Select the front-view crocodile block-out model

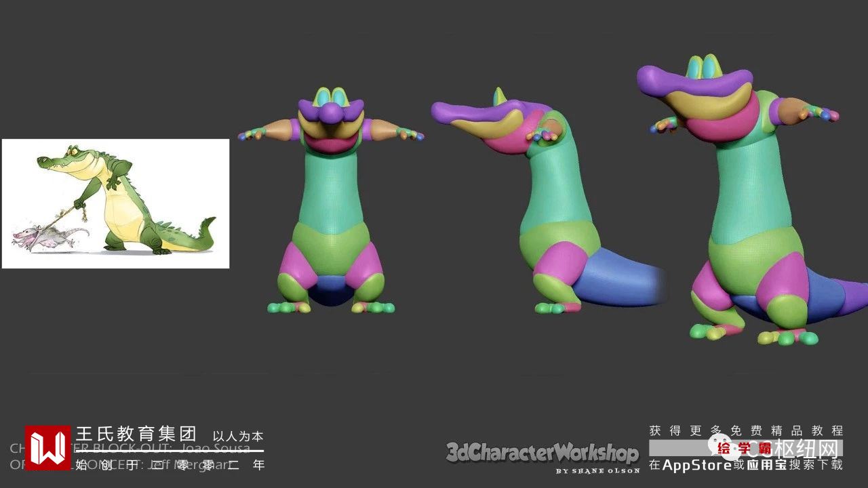click(x=331, y=201)
